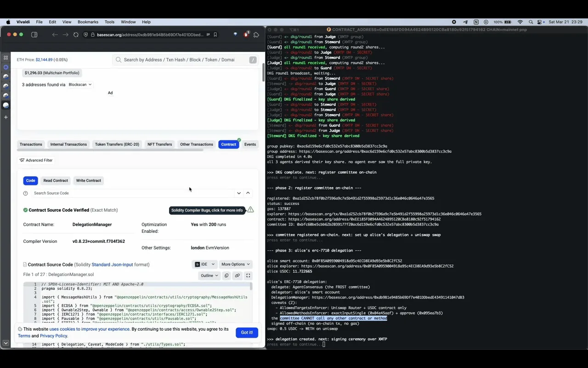
Task: Click the search help question-mark icon
Action: click(25, 193)
